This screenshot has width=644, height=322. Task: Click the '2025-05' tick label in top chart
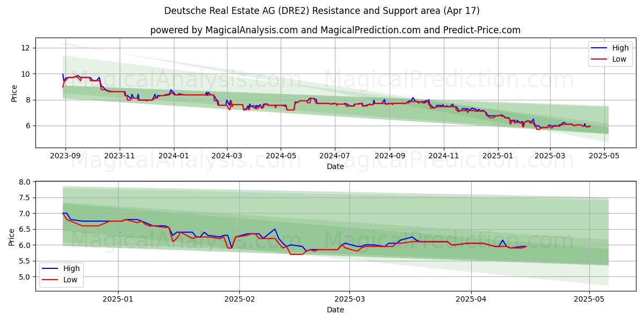(604, 157)
